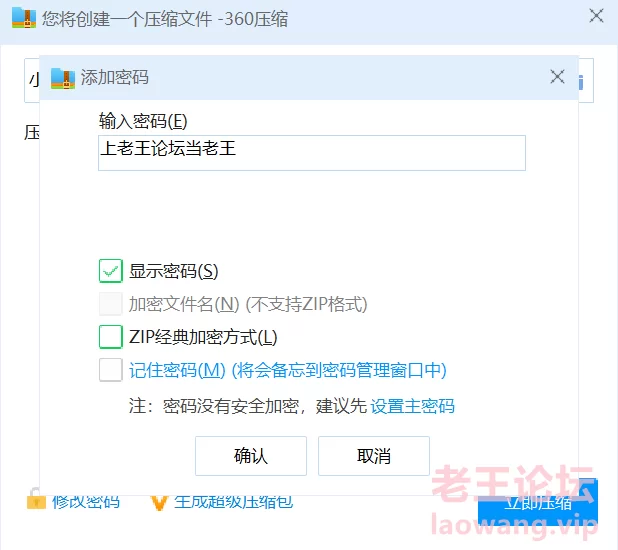
Task: Close the 添加密码 dialog with its X
Action: point(557,76)
